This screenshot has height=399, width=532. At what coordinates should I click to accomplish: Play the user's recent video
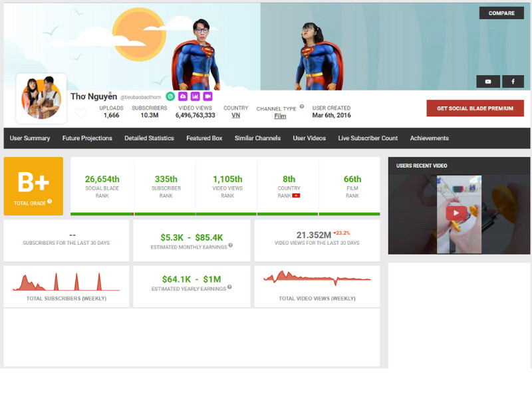pyautogui.click(x=456, y=213)
